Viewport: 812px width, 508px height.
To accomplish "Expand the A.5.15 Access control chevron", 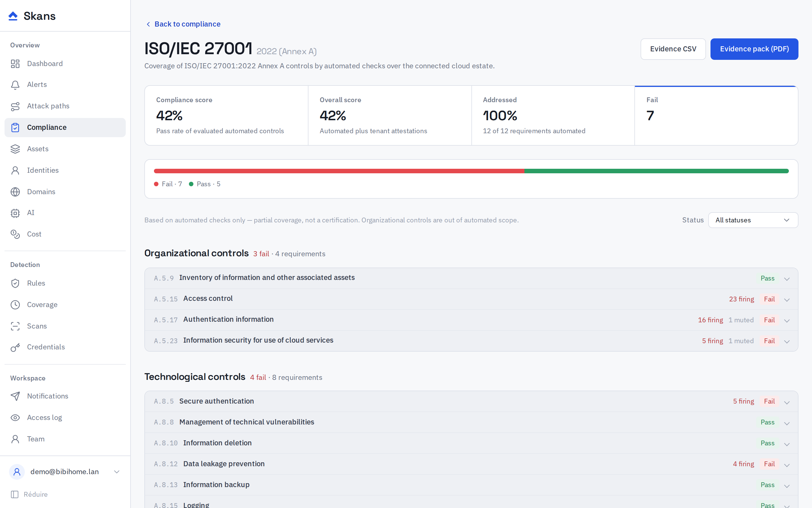I will (x=787, y=300).
